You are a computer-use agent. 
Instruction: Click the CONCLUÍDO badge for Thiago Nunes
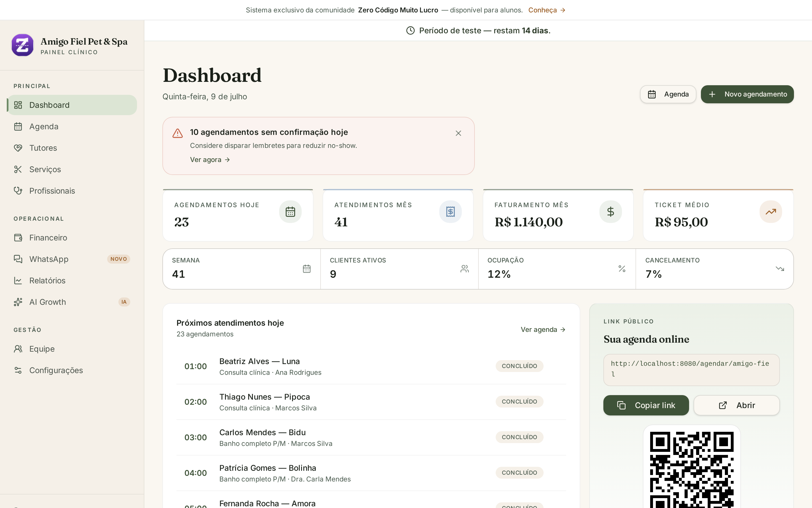(x=519, y=402)
